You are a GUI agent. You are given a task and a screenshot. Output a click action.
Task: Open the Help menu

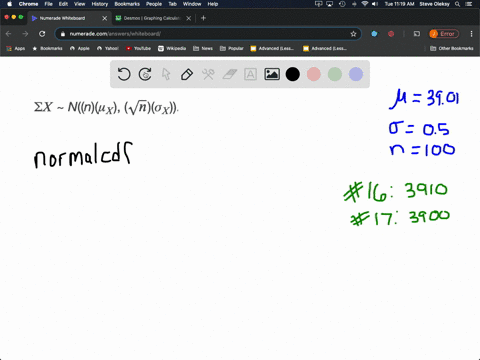pyautogui.click(x=213, y=4)
